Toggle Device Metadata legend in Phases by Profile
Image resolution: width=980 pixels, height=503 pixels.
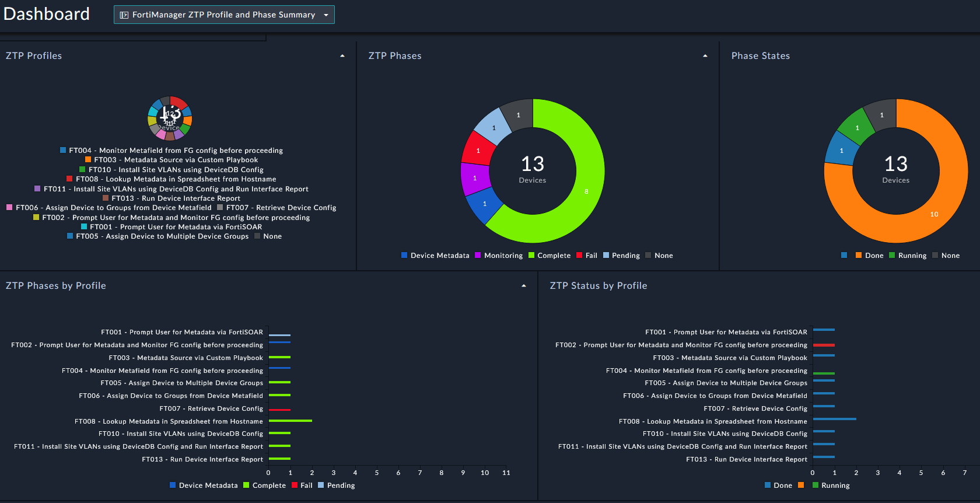(x=204, y=485)
